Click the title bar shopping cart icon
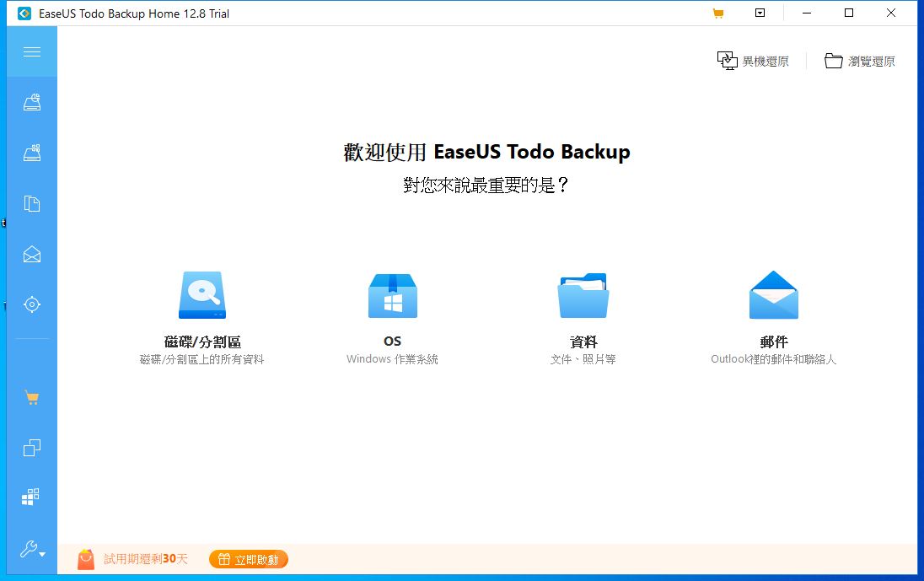This screenshot has height=581, width=924. 717,13
